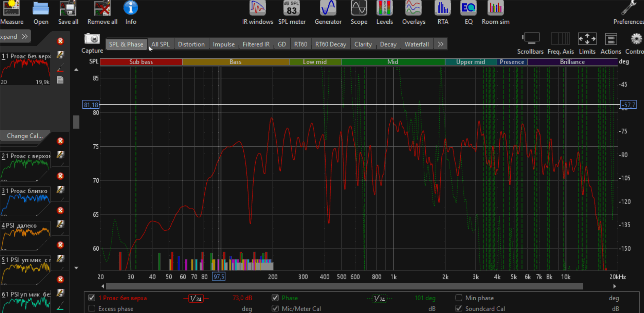Screen dimensions: 644x313
Task: Click measurement list scroll down arrow
Action: click(76, 268)
